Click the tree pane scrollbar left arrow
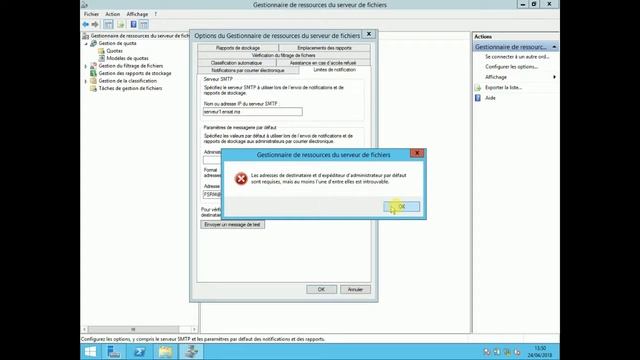The height and width of the screenshot is (360, 640). pyautogui.click(x=85, y=329)
